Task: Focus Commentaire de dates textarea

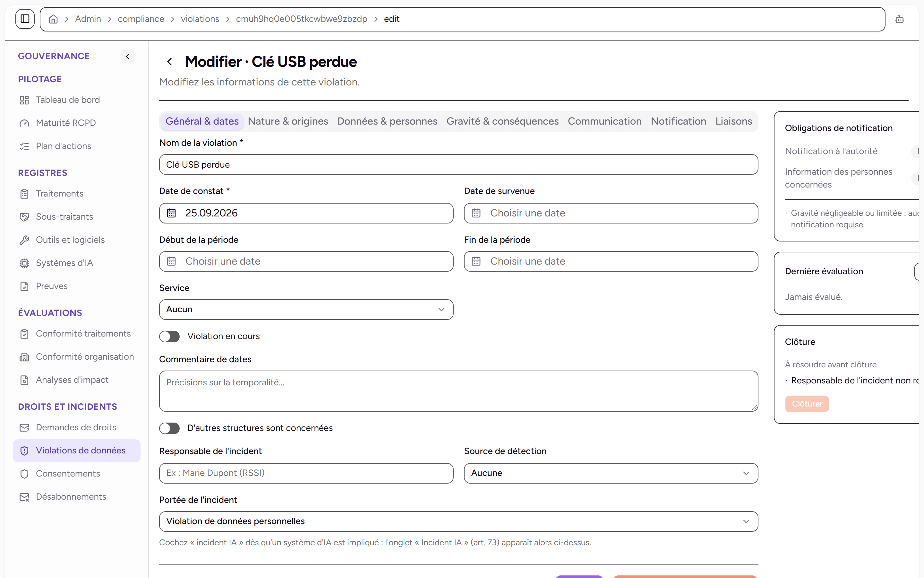Action: 458,391
